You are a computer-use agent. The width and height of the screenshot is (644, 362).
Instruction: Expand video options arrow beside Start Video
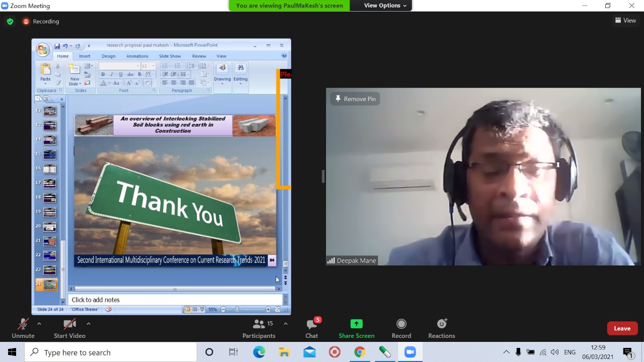tap(89, 324)
